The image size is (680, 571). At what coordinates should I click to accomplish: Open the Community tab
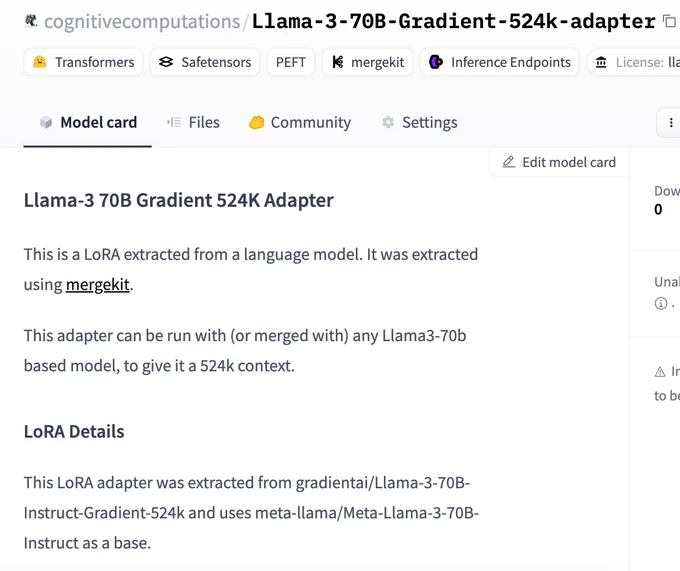tap(300, 123)
